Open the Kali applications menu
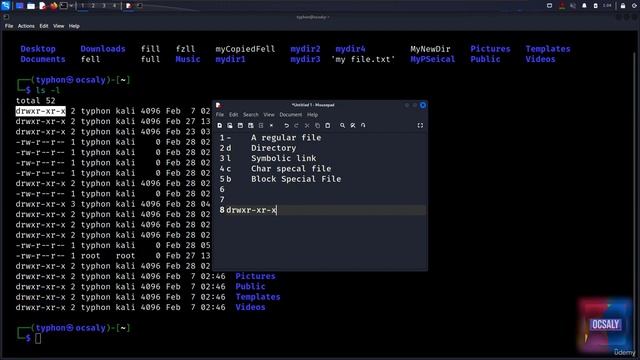640x360 pixels. click(5, 6)
